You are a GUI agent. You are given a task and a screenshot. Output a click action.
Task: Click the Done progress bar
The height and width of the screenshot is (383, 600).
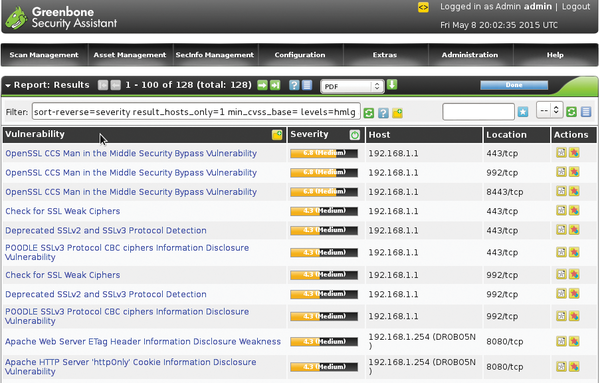pos(514,85)
